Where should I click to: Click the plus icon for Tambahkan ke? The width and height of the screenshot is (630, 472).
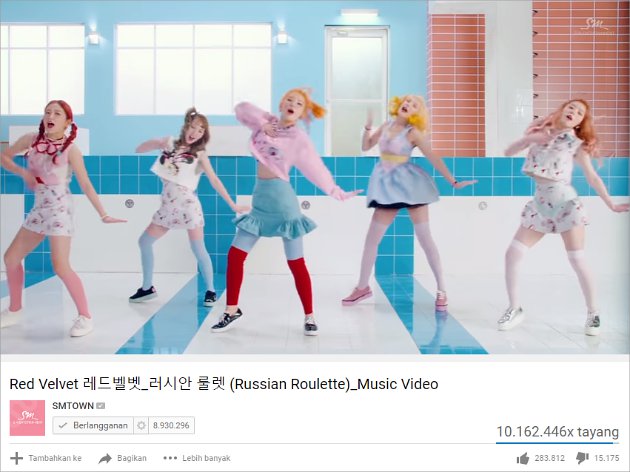(x=16, y=458)
